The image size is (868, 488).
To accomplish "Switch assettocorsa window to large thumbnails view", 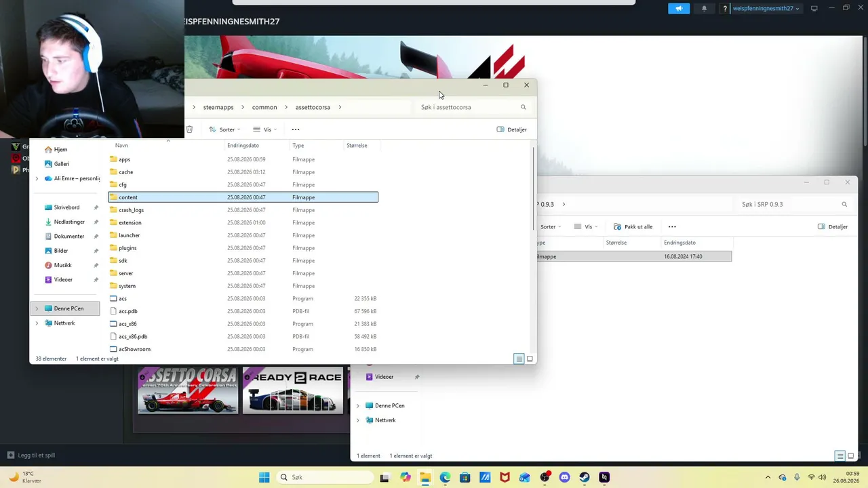I will click(x=530, y=359).
